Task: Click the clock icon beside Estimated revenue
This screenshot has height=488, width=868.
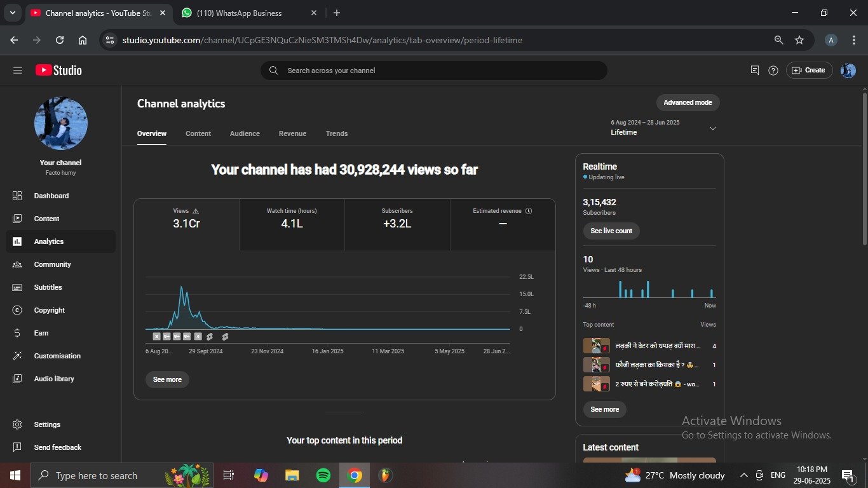Action: pyautogui.click(x=529, y=211)
